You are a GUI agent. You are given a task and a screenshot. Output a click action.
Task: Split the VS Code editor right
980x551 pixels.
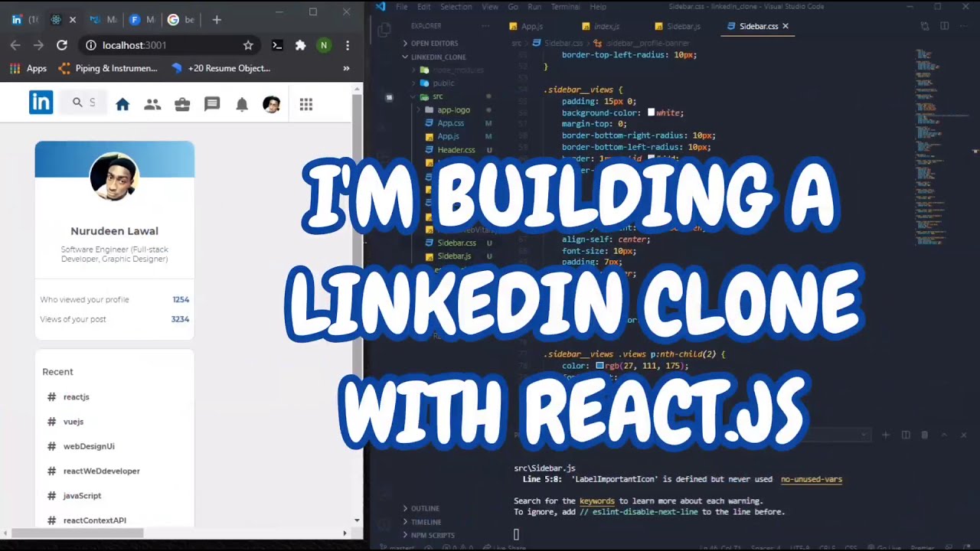coord(945,26)
